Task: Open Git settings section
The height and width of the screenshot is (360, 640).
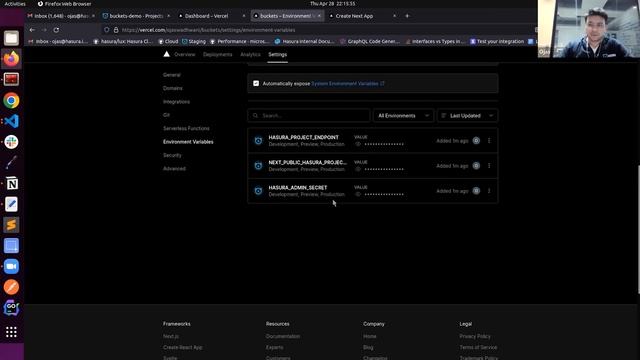Action: (167, 115)
